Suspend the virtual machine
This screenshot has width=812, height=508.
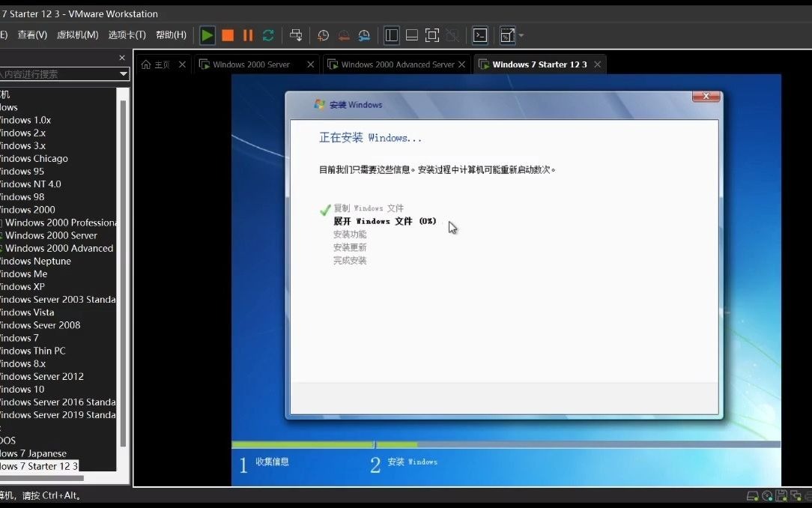pos(246,35)
